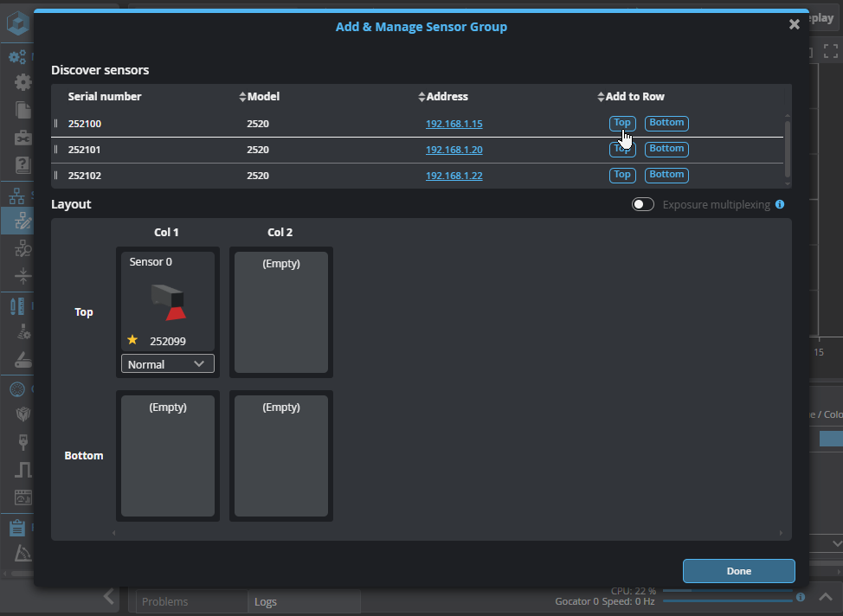Enable the Exposure multiplexing toggle

(x=643, y=205)
